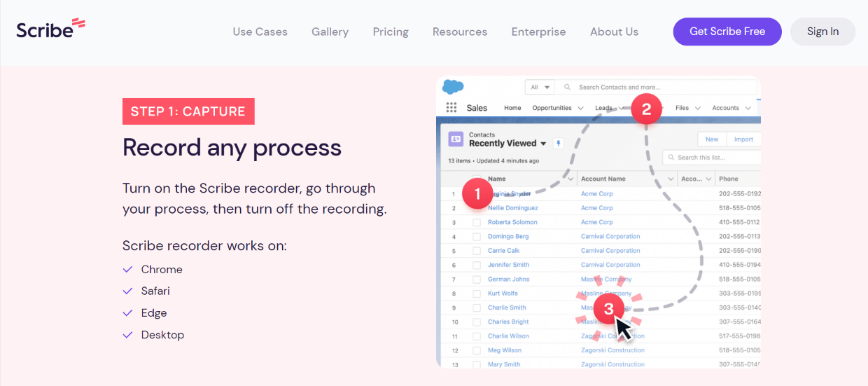
Task: Open the Use Cases menu
Action: [x=260, y=32]
